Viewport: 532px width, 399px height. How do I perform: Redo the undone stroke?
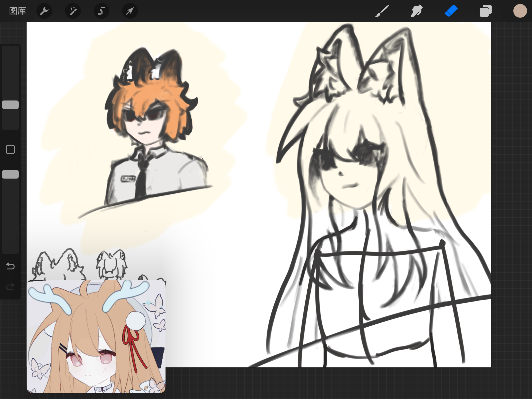click(x=10, y=287)
